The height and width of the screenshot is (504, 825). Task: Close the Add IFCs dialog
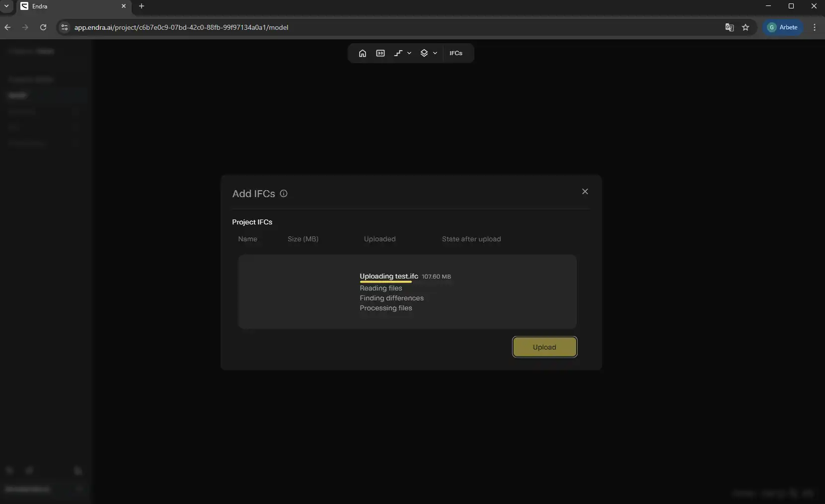click(x=585, y=192)
